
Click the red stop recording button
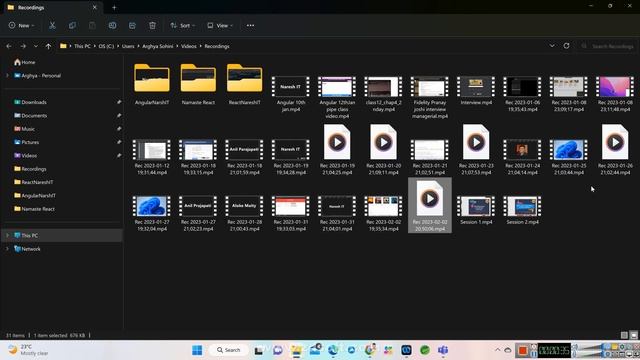coord(522,350)
